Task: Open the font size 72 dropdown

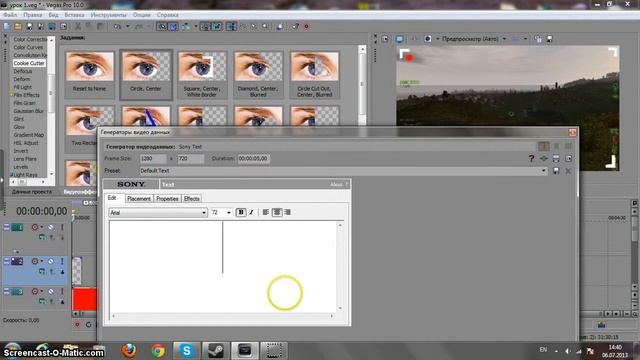Action: coord(229,213)
